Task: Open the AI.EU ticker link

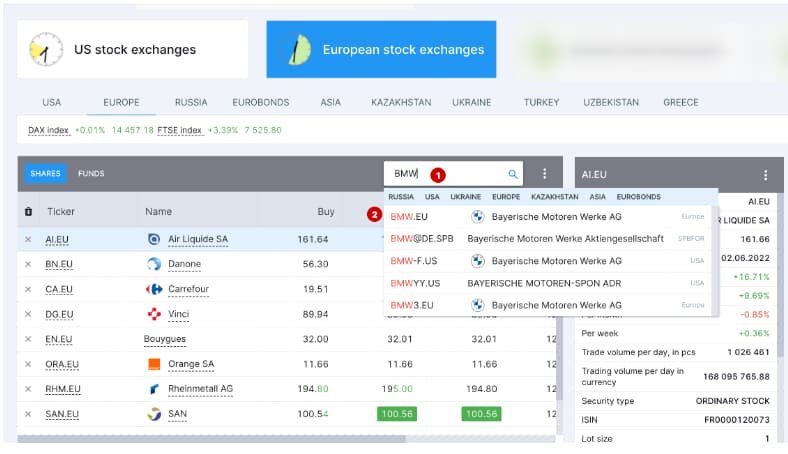Action: (57, 240)
